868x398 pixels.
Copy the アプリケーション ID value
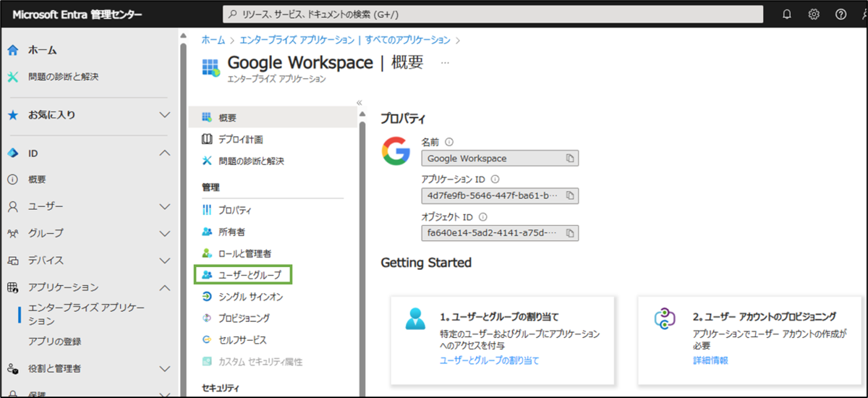point(569,195)
